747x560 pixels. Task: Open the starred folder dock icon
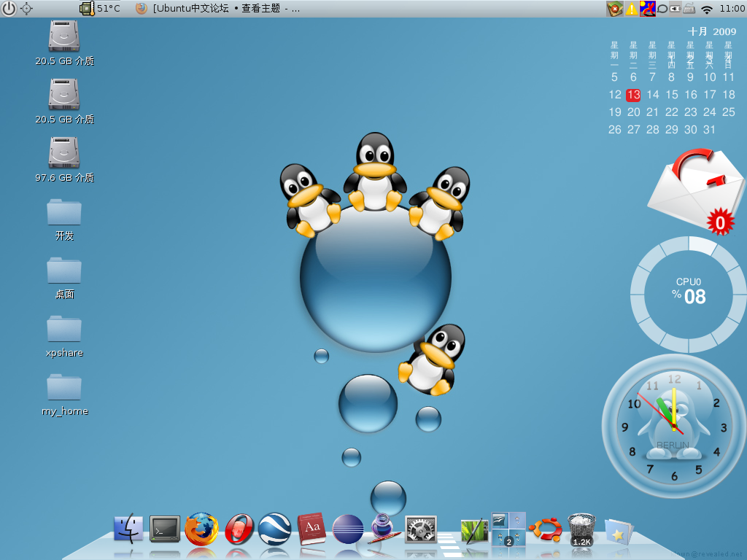pos(619,531)
